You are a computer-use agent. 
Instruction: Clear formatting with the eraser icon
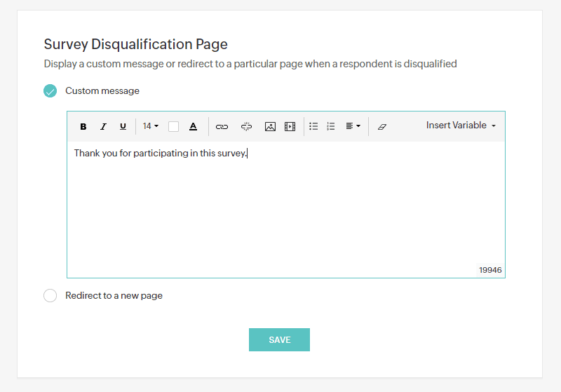point(382,127)
